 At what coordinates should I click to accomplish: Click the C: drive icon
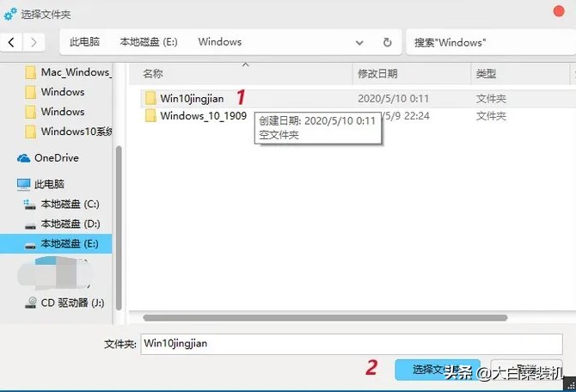tap(29, 205)
